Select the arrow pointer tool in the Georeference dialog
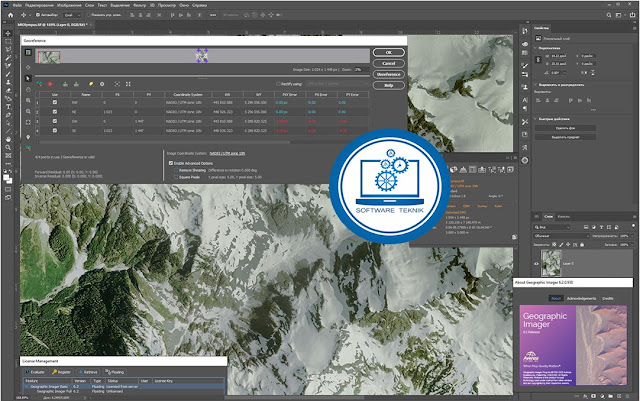The width and height of the screenshot is (640, 401). pyautogui.click(x=28, y=78)
